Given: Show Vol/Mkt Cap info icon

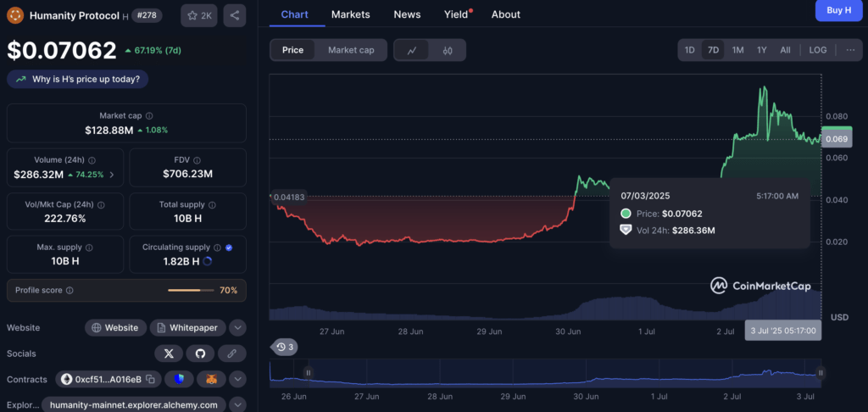Looking at the screenshot, I should click(102, 204).
